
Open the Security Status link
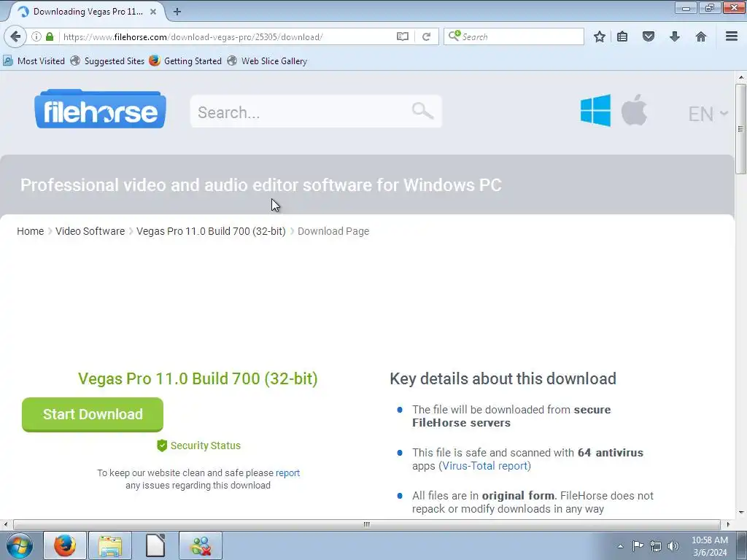[x=205, y=446]
